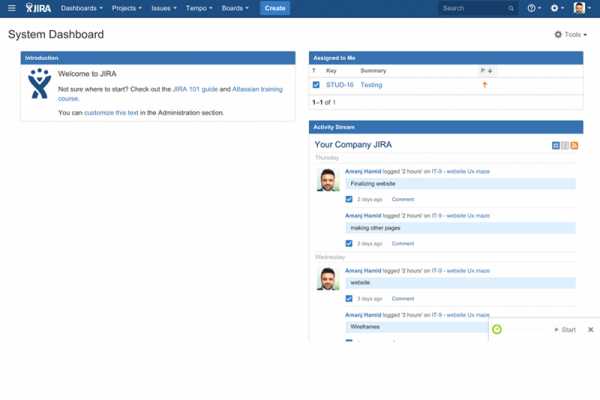Screen dimensions: 600x400
Task: Open the Issues menu
Action: (x=164, y=8)
